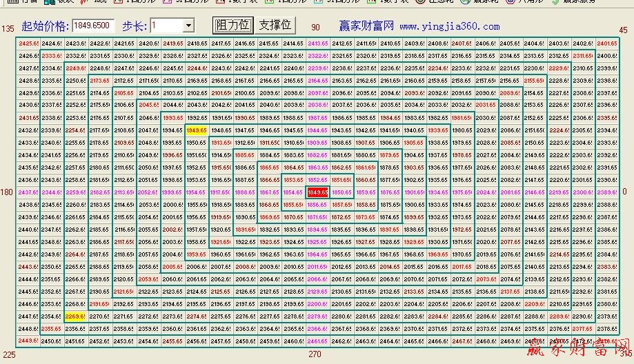Click the 90 degree angle label
The height and width of the screenshot is (364, 634).
315,28
